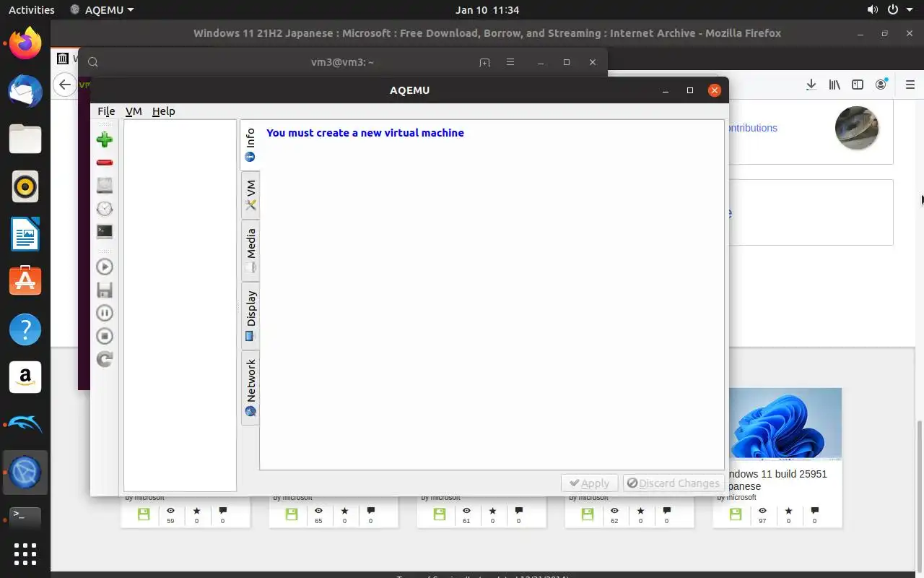The height and width of the screenshot is (578, 924).
Task: Click the floppy save VM state icon
Action: 105,290
